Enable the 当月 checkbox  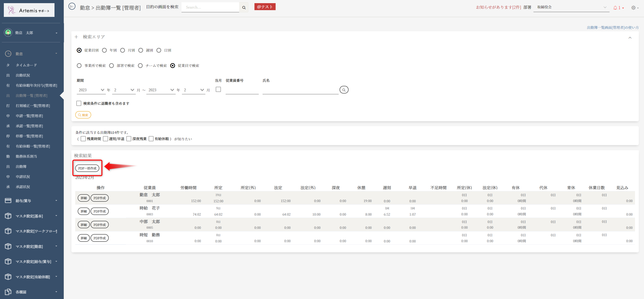pos(218,89)
